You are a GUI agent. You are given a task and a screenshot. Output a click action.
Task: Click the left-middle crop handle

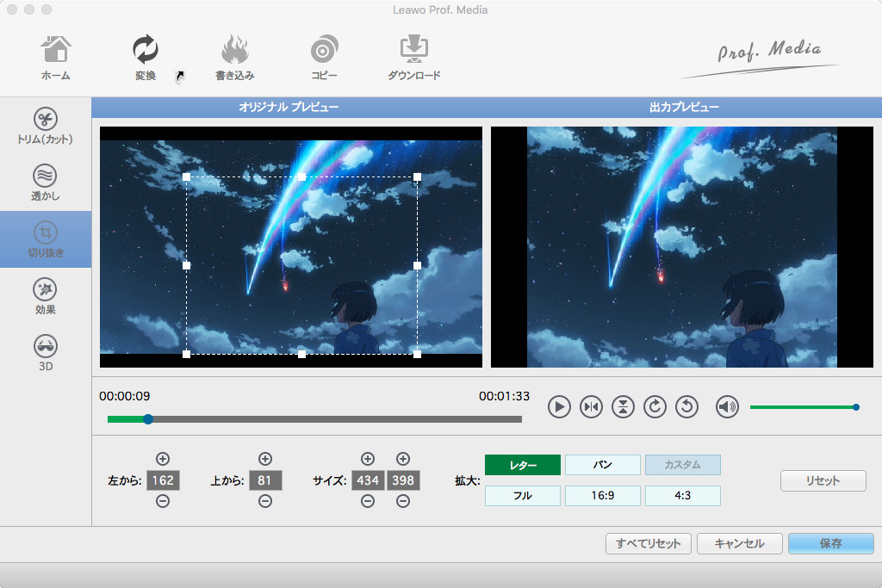pos(187,265)
